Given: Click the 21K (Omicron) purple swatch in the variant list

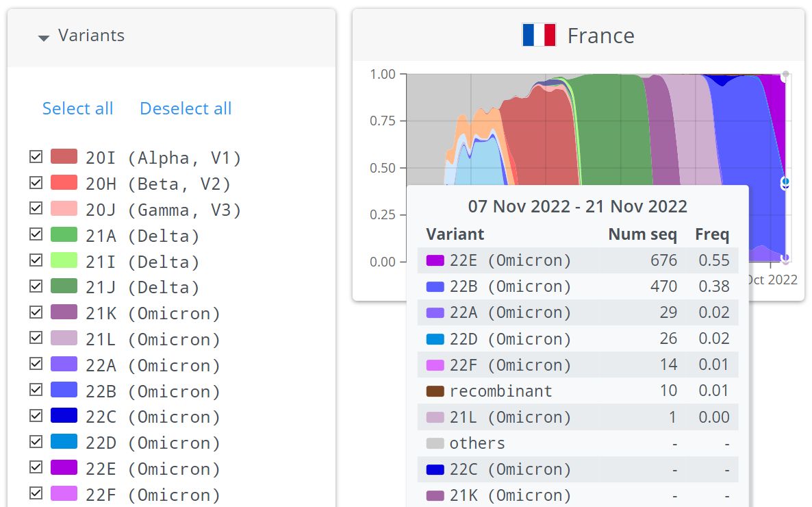Looking at the screenshot, I should (x=64, y=312).
